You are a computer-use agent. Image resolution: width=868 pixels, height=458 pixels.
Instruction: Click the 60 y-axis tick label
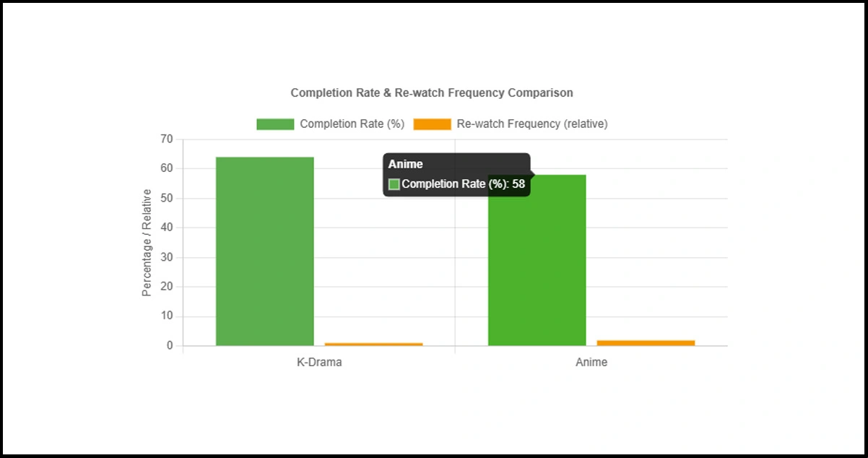point(167,168)
